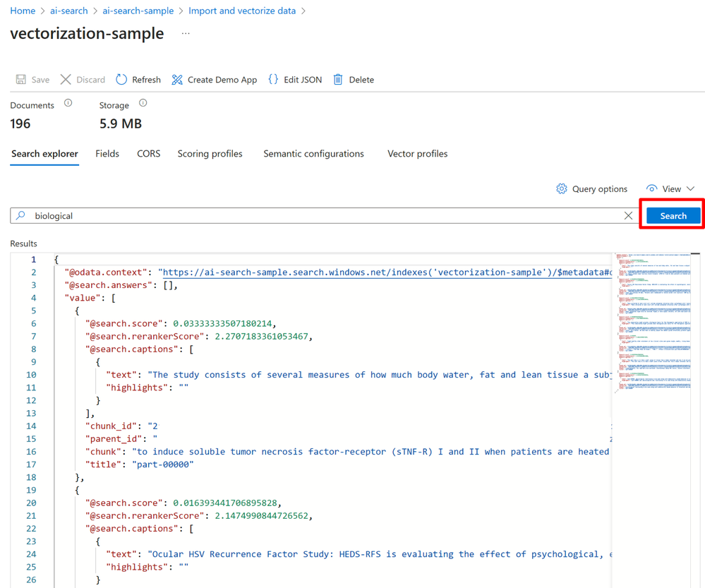Open the Scoring profiles tab
This screenshot has width=705, height=588.
(x=210, y=154)
